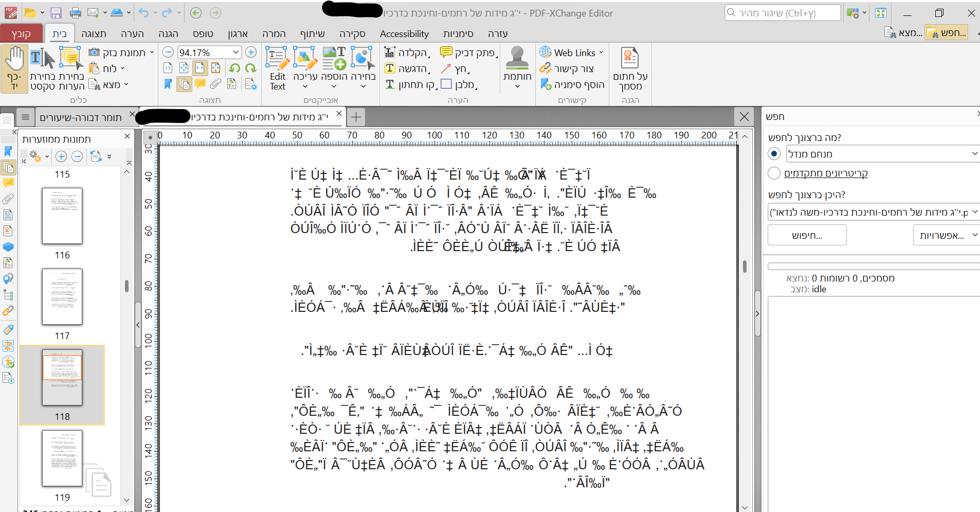
Task: Set Actual Size 1:1 view
Action: click(x=168, y=68)
